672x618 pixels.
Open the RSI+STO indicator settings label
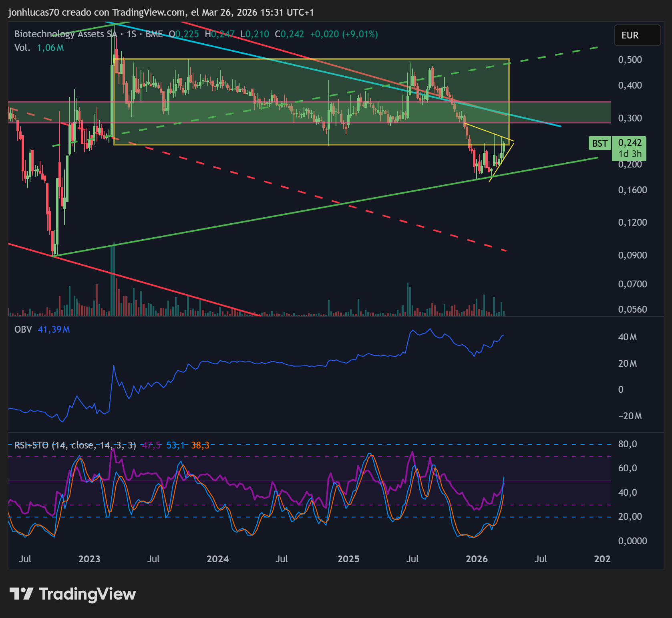pyautogui.click(x=75, y=445)
